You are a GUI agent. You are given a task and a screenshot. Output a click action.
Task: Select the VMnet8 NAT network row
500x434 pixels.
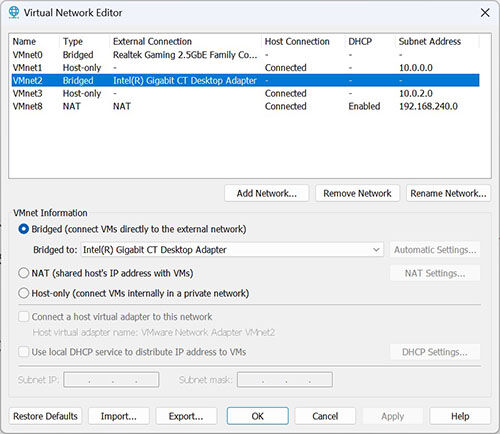[x=246, y=106]
